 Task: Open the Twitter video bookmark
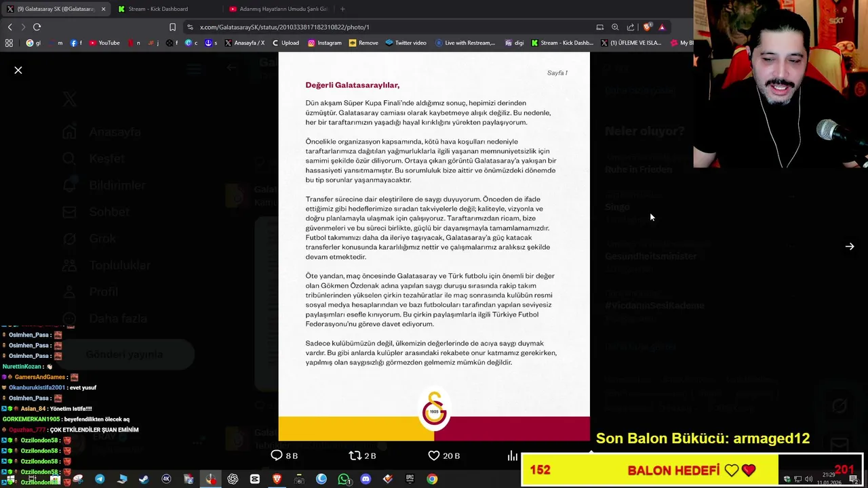tap(406, 43)
